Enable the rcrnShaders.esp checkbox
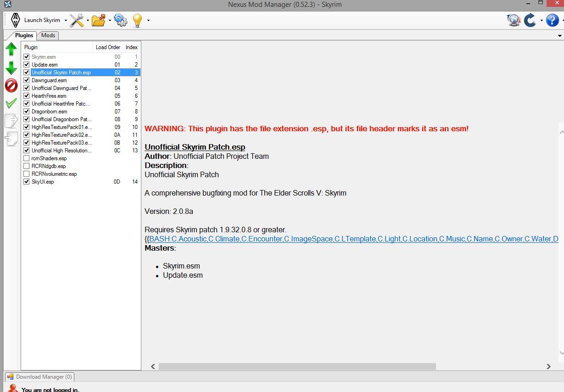Viewport: 564px width, 392px height. point(27,158)
